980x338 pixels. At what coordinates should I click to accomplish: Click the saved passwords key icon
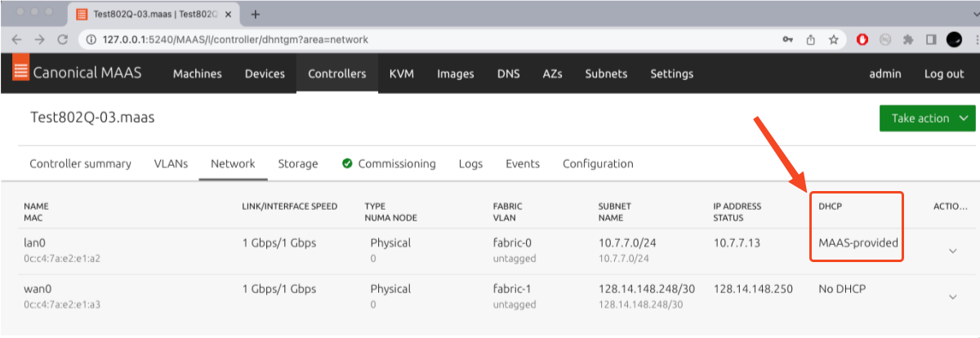tap(788, 39)
